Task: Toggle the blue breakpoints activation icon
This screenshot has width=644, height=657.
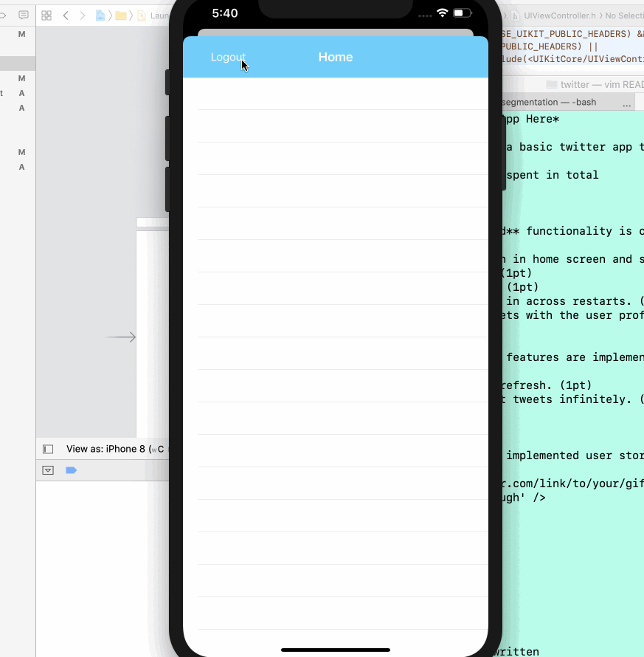Action: 71,470
